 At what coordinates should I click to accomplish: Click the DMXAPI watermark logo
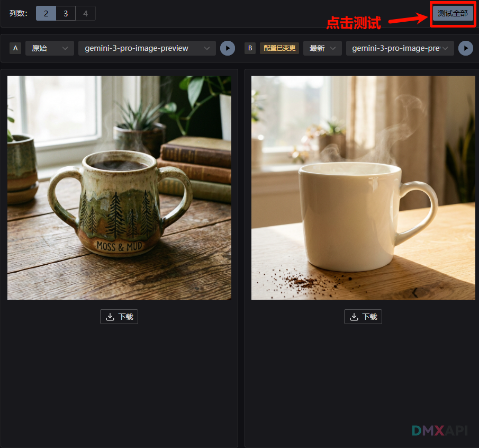click(440, 430)
